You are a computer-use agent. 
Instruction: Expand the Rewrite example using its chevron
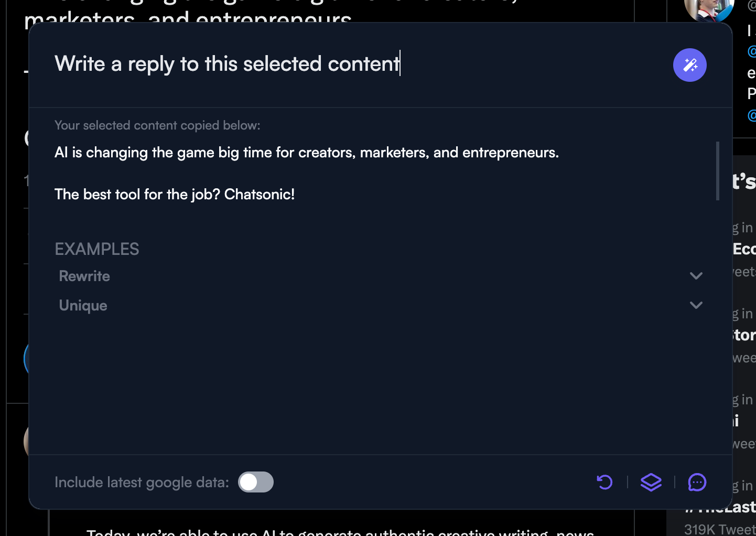coord(696,276)
